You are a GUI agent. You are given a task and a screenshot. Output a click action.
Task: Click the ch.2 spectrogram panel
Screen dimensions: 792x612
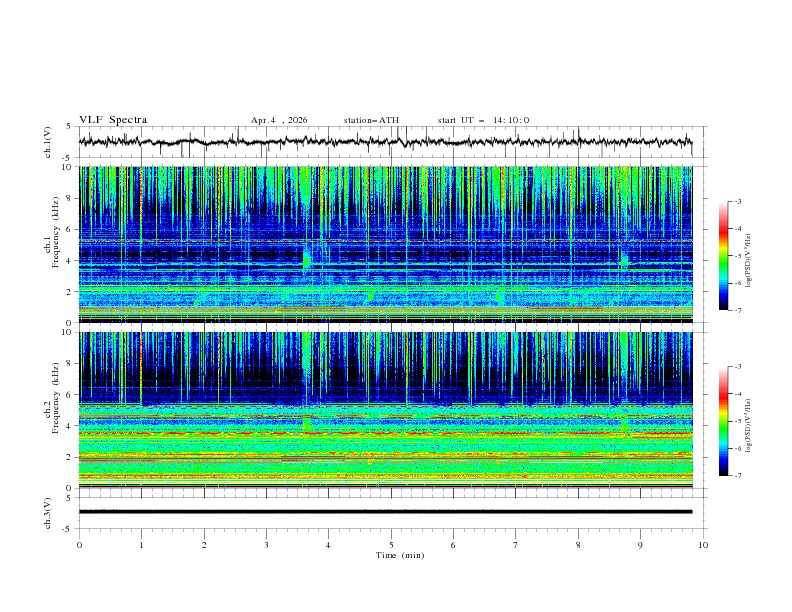(385, 410)
